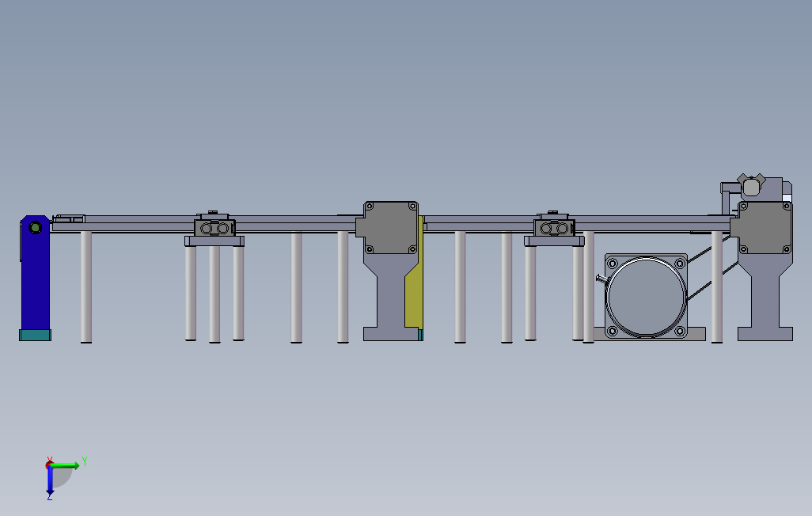The height and width of the screenshot is (516, 812).
Task: Select the teal base block under blue bracket
Action: click(35, 336)
